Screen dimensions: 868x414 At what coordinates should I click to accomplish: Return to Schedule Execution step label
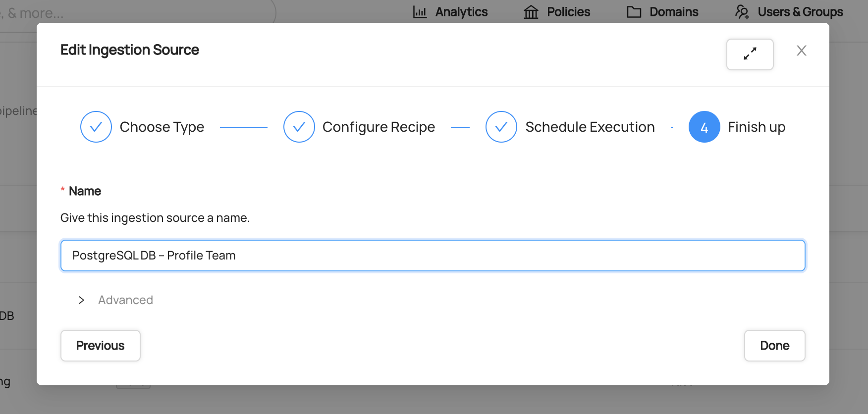coord(590,127)
